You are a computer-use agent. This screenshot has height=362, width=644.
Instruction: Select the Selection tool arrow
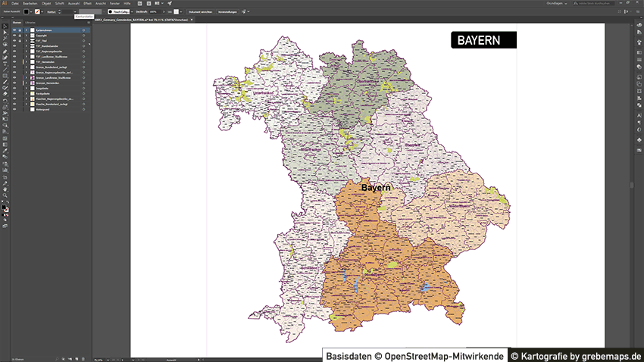5,27
